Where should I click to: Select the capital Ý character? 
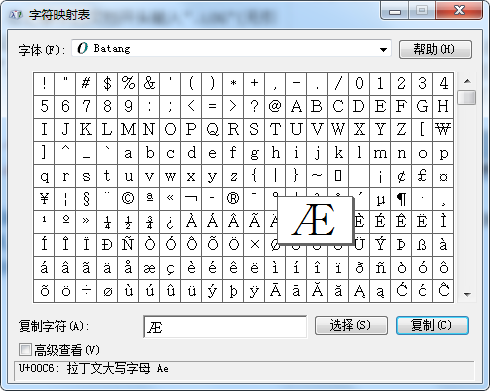[380, 245]
